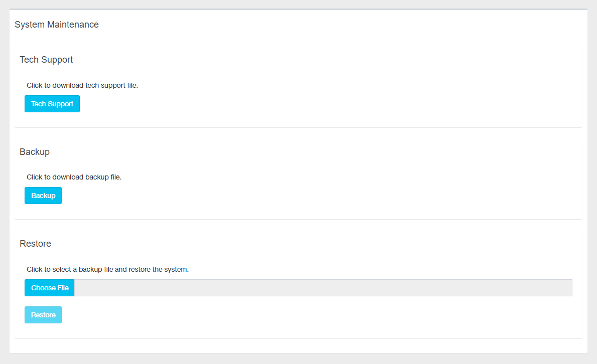
Task: Click the "select a backup file" instruction text
Action: [x=107, y=269]
